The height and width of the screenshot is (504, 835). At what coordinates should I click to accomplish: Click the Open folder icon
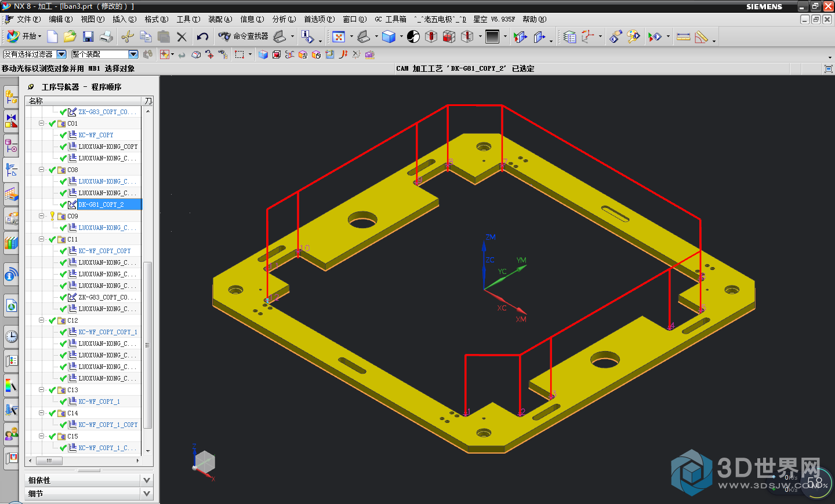tap(70, 36)
